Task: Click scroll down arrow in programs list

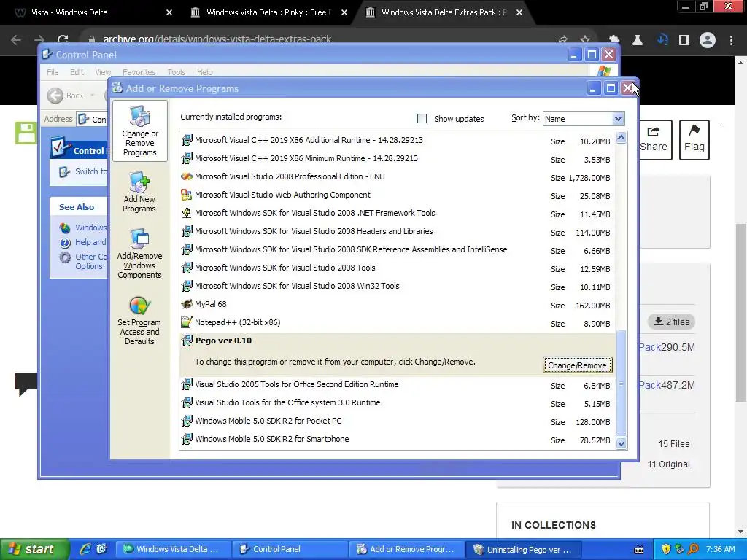Action: coord(621,443)
